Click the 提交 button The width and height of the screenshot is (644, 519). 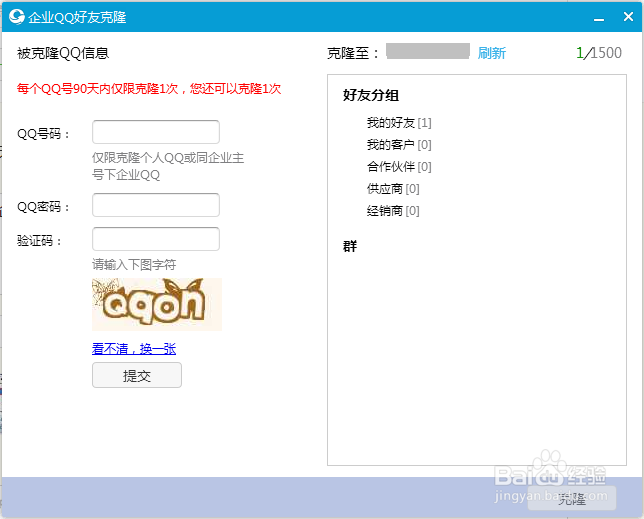click(137, 375)
